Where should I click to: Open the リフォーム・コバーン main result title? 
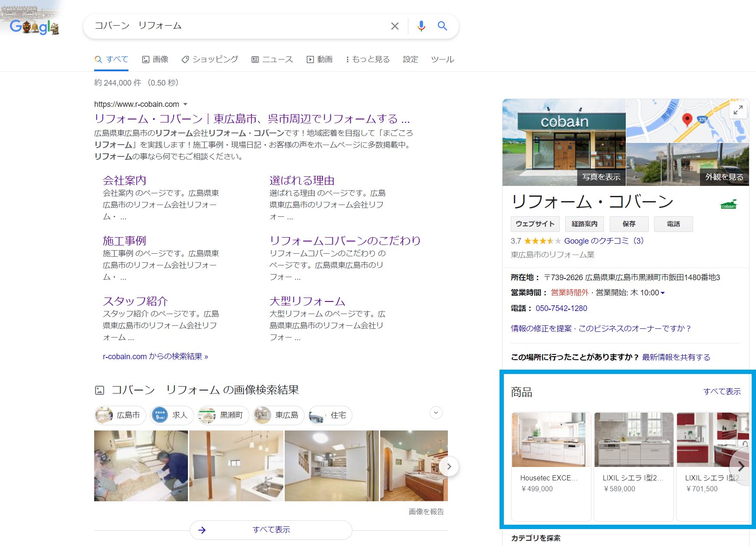tap(252, 119)
